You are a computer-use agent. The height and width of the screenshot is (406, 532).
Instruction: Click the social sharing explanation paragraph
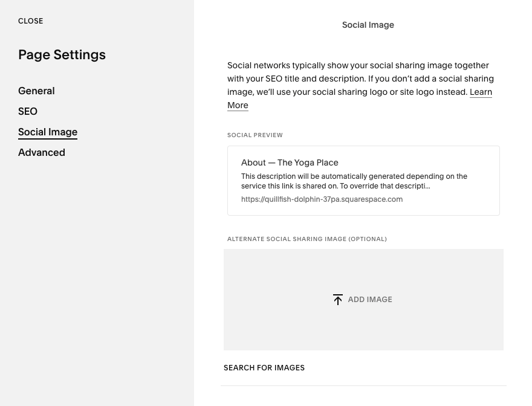(360, 79)
